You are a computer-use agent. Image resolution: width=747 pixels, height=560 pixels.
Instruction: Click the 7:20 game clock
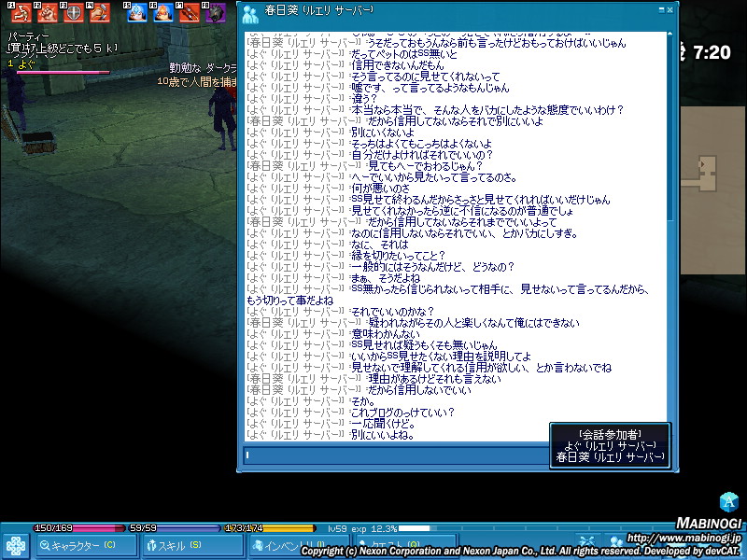click(712, 52)
